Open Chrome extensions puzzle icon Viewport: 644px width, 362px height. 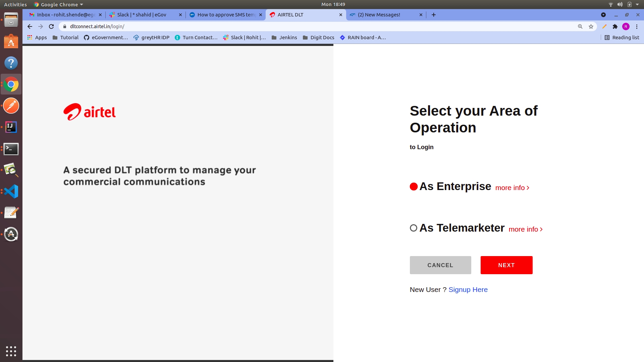615,26
